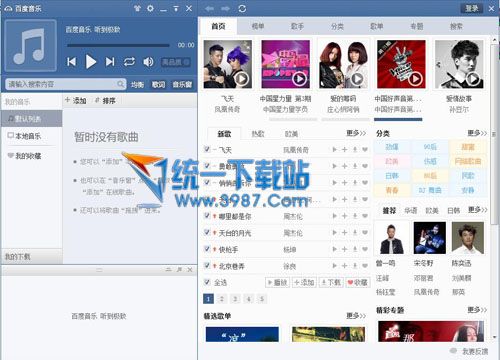Click the 下载 button below song list
The image size is (500, 360).
[331, 282]
